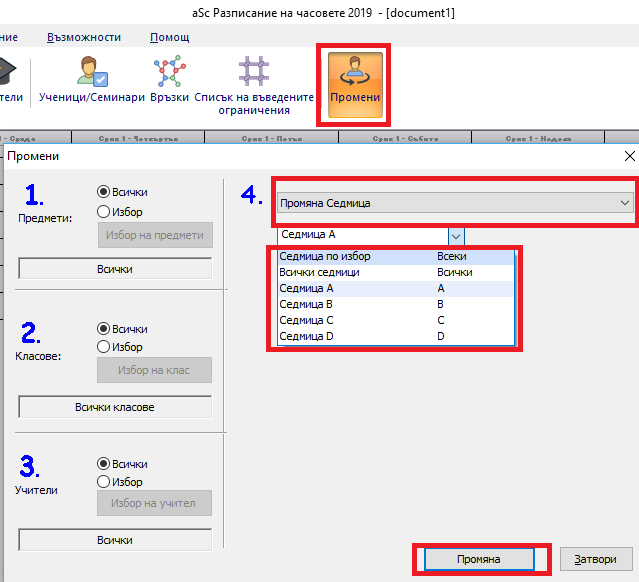Select the Промени toolbar icon
639x582 pixels.
click(354, 83)
